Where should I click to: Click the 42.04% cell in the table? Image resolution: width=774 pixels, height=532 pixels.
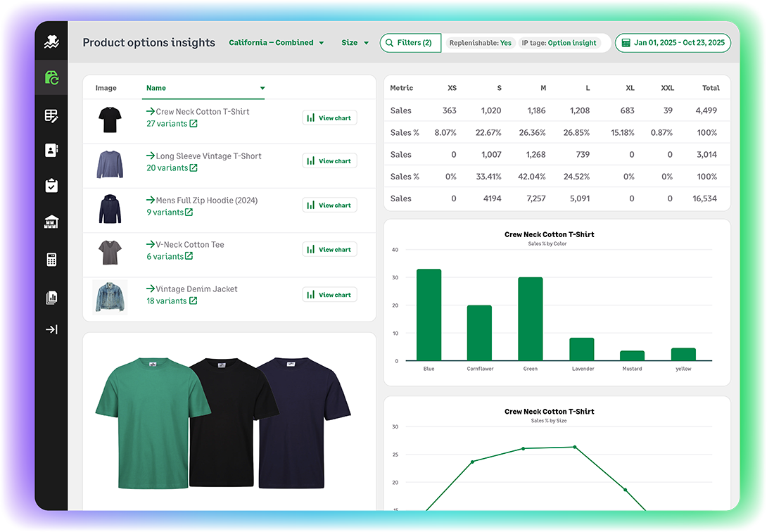(532, 177)
